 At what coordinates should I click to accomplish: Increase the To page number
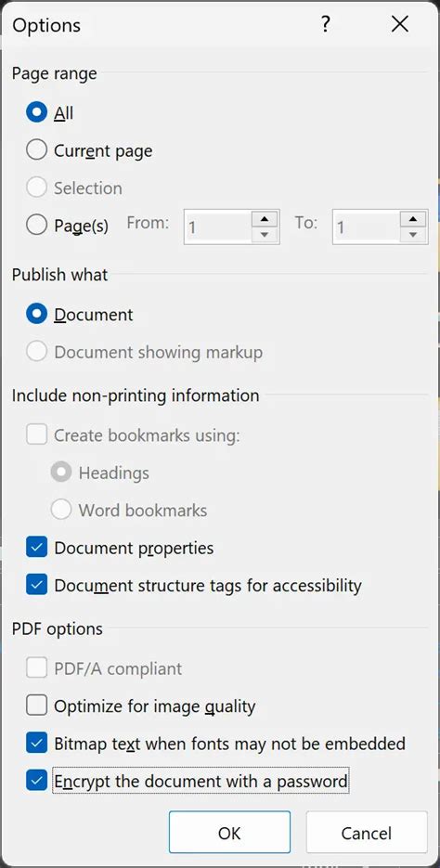tap(413, 219)
